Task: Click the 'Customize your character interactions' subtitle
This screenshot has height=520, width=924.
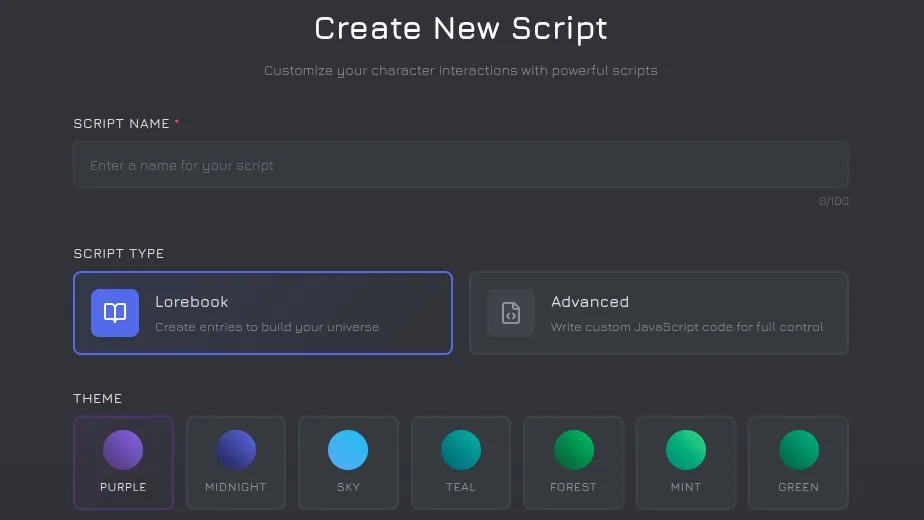Action: pyautogui.click(x=461, y=71)
